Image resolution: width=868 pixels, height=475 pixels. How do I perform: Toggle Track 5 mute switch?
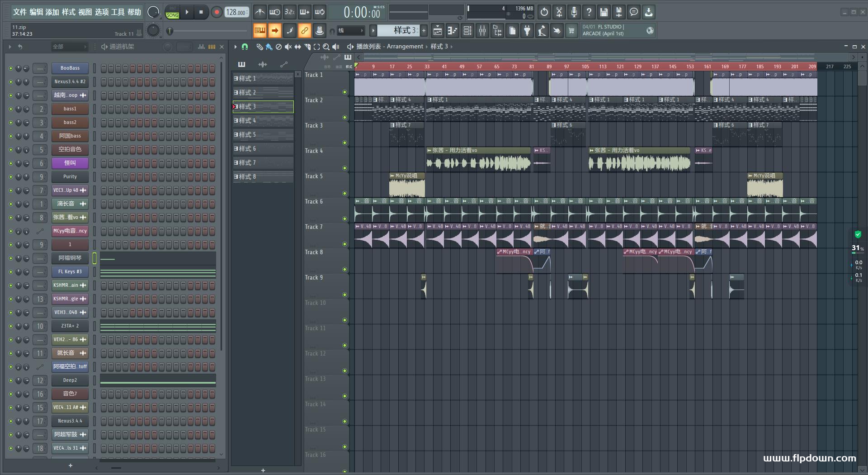click(344, 194)
